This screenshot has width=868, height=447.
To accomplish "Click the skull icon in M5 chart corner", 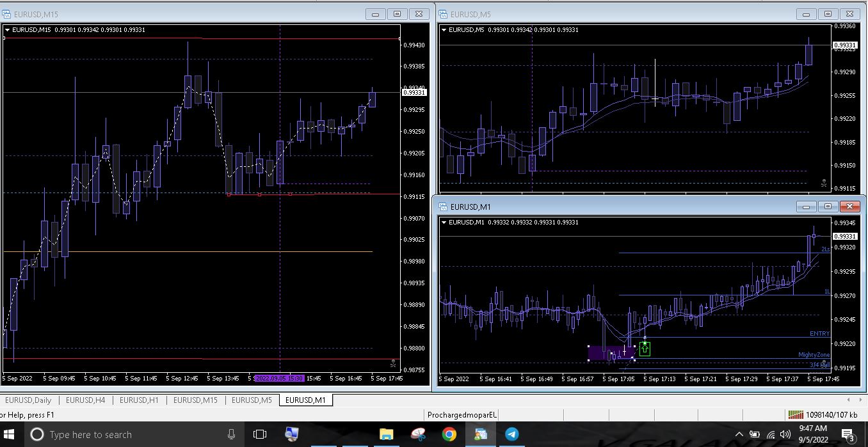I will [x=823, y=183].
